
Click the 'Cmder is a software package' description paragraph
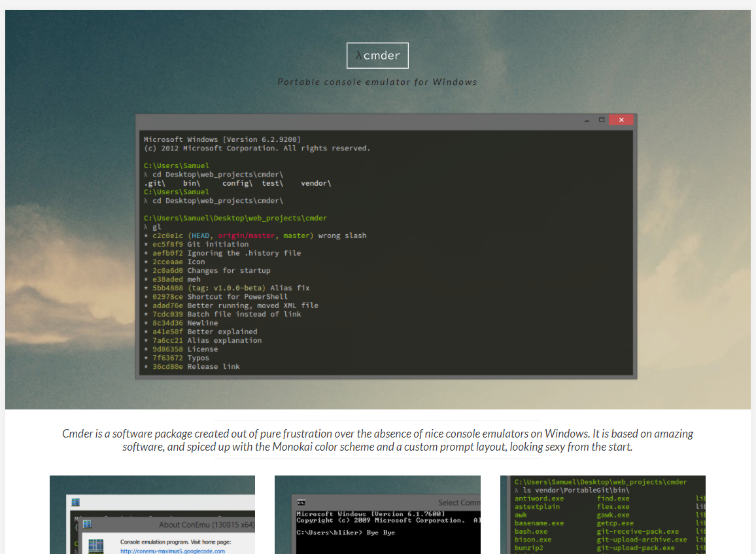pyautogui.click(x=377, y=440)
